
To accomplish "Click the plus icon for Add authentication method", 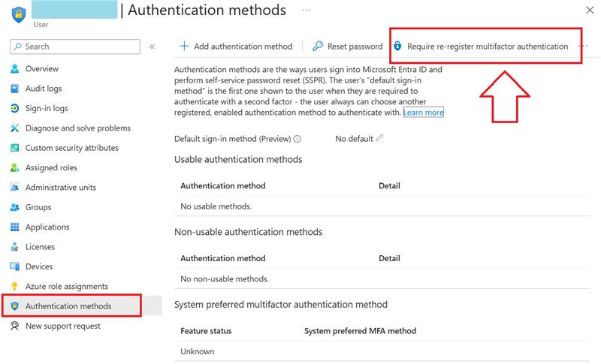I will (x=184, y=47).
